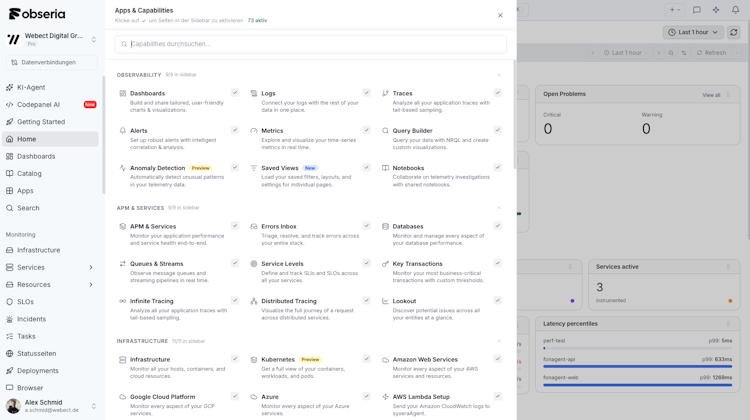Collapse the Observability section
This screenshot has width=750, height=420.
pos(499,75)
